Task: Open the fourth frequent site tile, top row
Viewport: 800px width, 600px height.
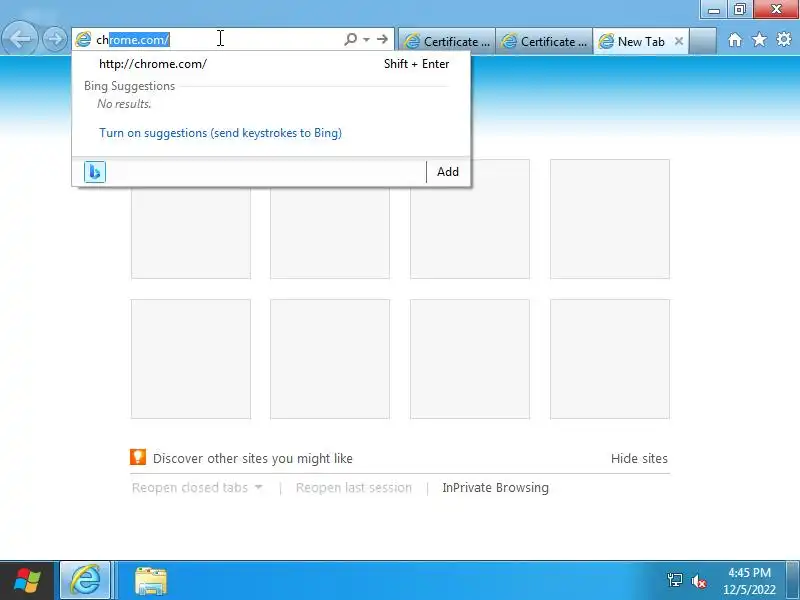Action: (x=610, y=219)
